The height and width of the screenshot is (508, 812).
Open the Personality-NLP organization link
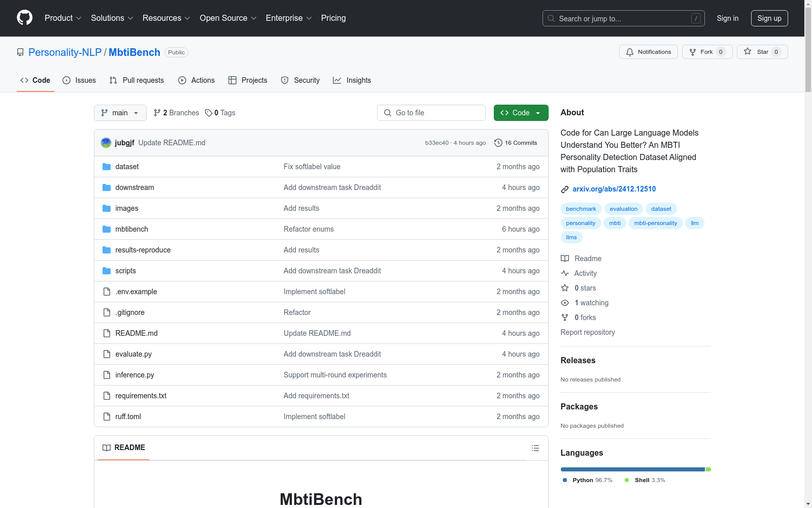coord(65,52)
